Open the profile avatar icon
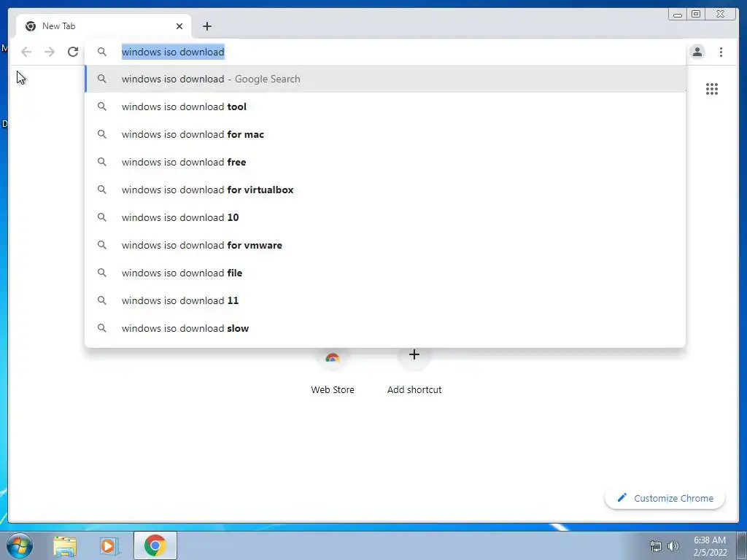This screenshot has width=747, height=560. point(697,52)
